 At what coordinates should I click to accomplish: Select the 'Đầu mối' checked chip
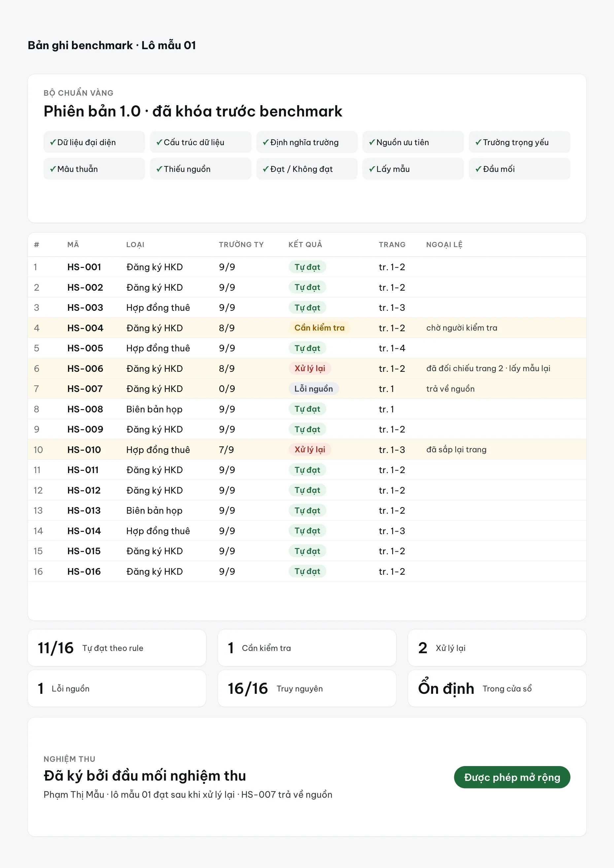pyautogui.click(x=519, y=169)
